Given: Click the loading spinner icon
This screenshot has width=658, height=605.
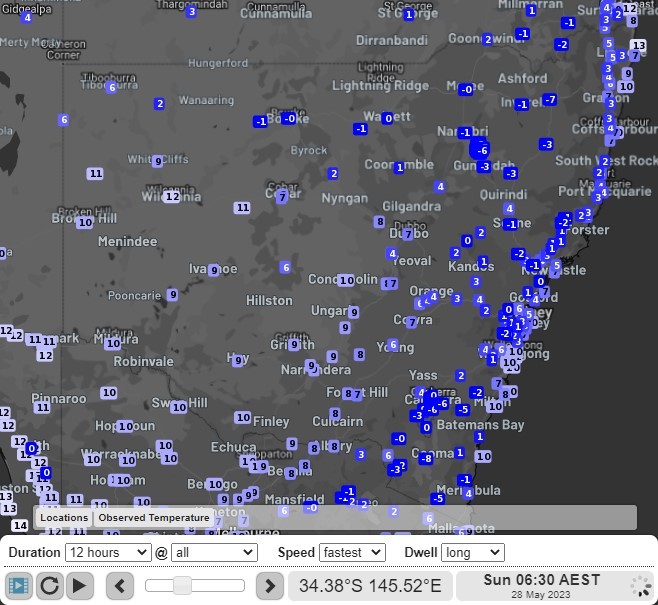Looking at the screenshot, I should click(x=640, y=586).
